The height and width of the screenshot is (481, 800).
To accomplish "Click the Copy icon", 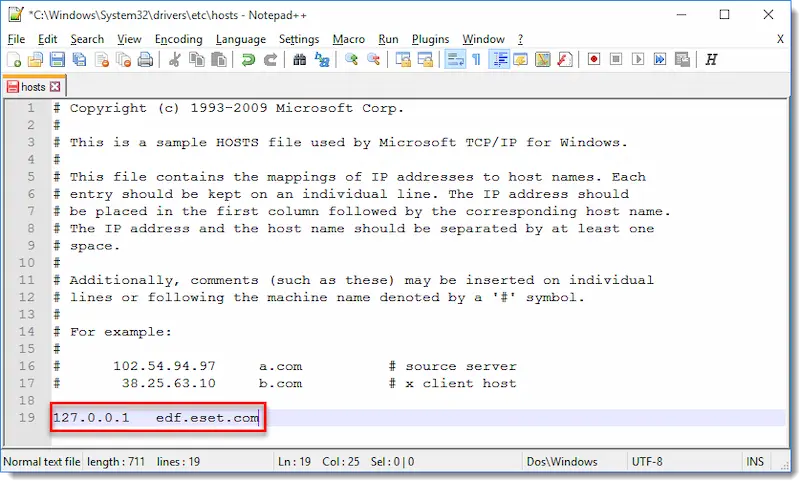I will (196, 60).
